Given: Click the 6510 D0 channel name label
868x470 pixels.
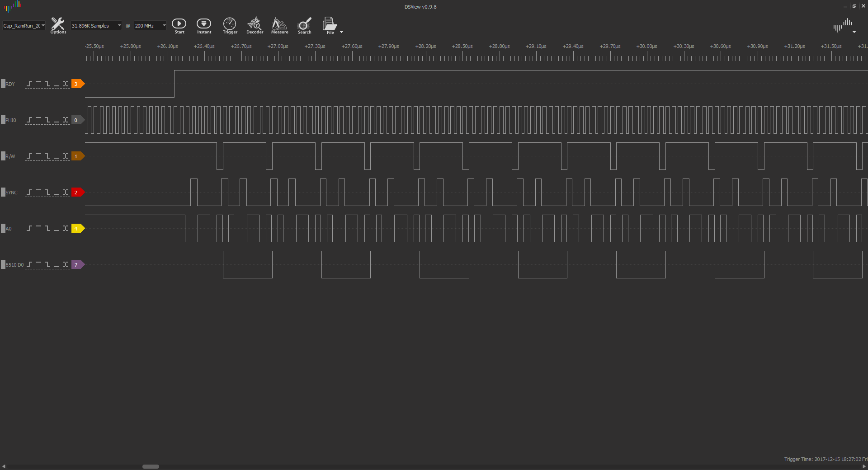Looking at the screenshot, I should (x=14, y=265).
